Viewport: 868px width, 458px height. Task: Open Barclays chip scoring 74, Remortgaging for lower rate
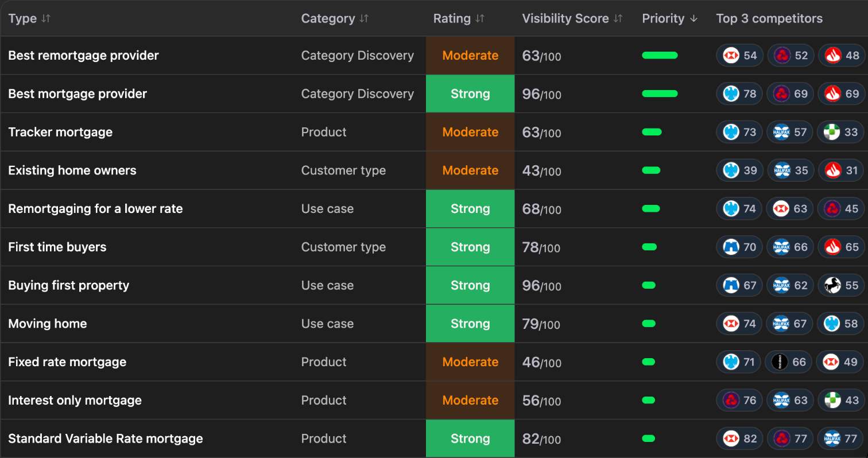[740, 209]
